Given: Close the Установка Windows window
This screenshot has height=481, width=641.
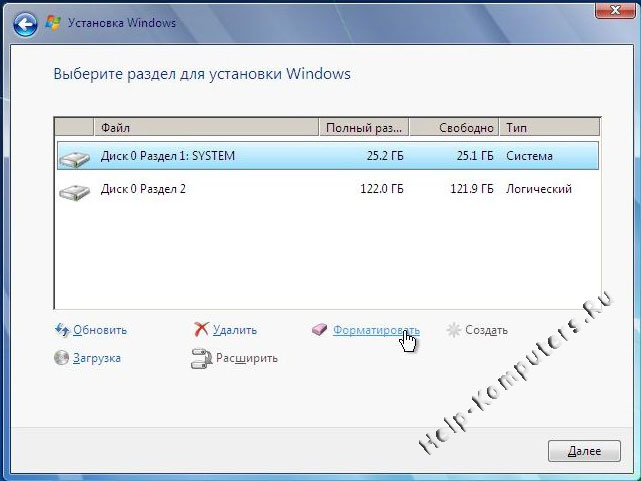Looking at the screenshot, I should pos(615,10).
